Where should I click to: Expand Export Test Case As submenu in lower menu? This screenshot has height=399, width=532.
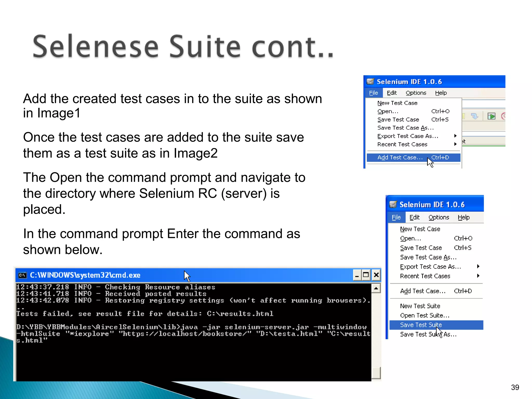click(436, 267)
